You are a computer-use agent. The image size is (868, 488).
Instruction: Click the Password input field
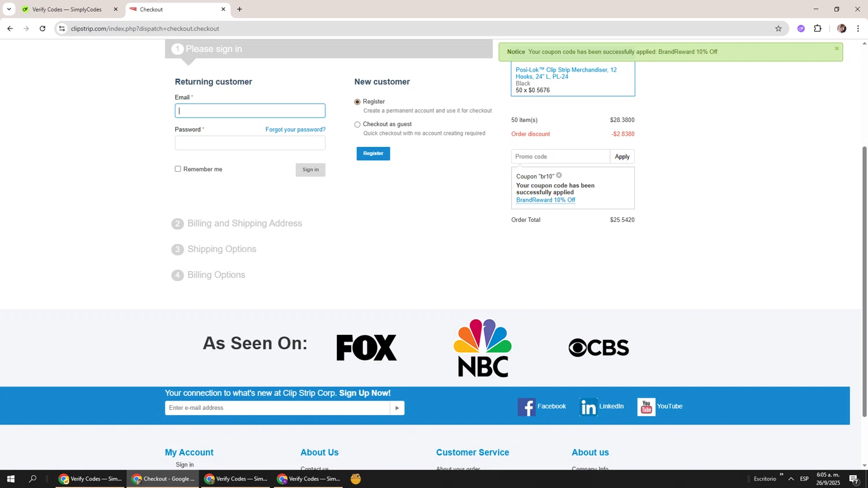tap(250, 143)
